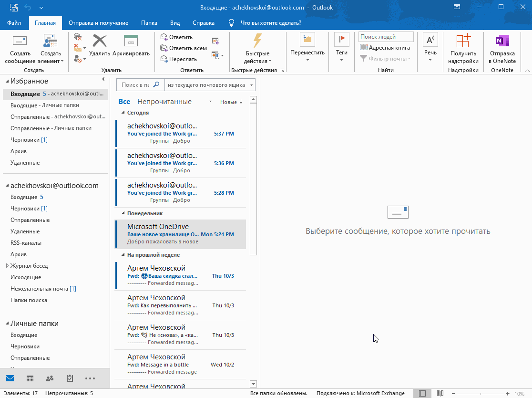Filter by Unread (Непрочитанные) messages
532x398 pixels.
click(x=164, y=102)
